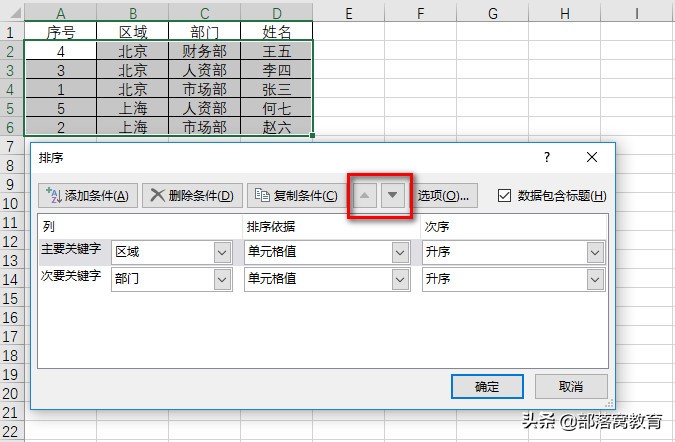The height and width of the screenshot is (442, 675).
Task: Open the 区域 column dropdown
Action: (x=223, y=253)
